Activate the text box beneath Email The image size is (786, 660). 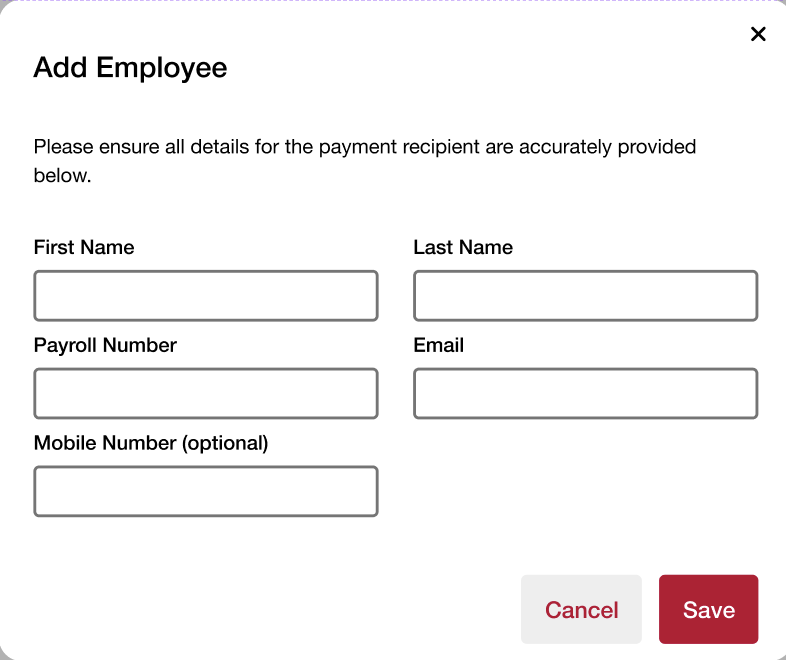click(x=585, y=393)
